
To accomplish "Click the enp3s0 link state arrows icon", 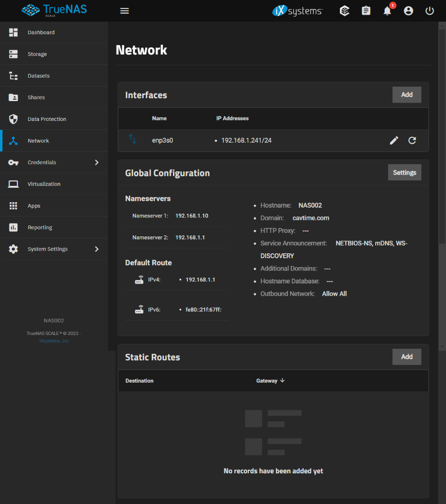I will [132, 139].
